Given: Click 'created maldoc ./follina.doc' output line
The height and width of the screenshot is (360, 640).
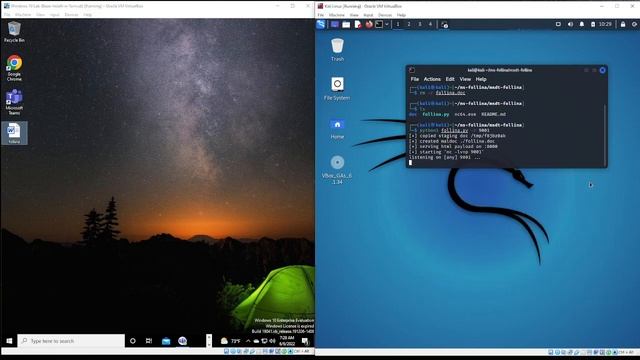Looking at the screenshot, I should (x=452, y=141).
